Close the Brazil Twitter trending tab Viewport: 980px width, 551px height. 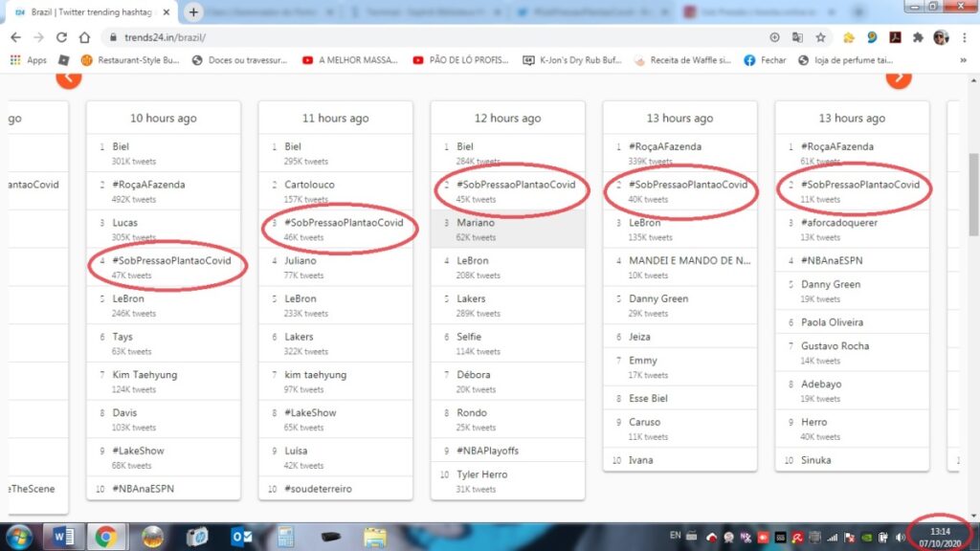[167, 11]
